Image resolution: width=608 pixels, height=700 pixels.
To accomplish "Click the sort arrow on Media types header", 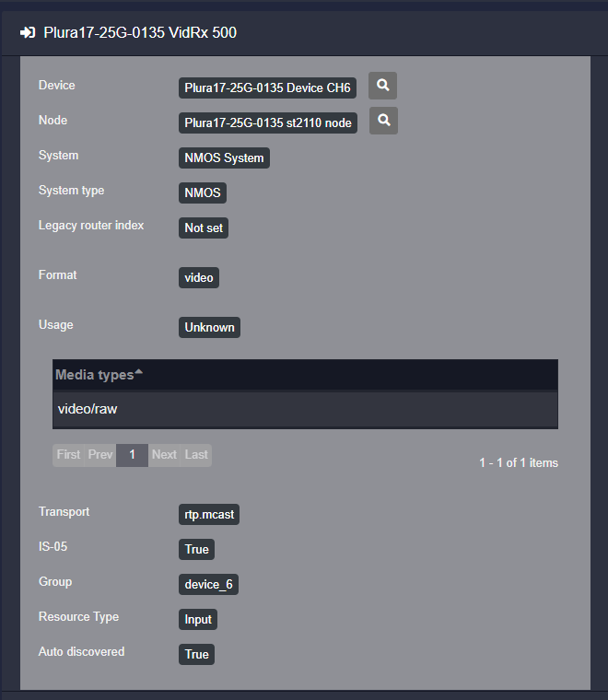I will point(139,372).
